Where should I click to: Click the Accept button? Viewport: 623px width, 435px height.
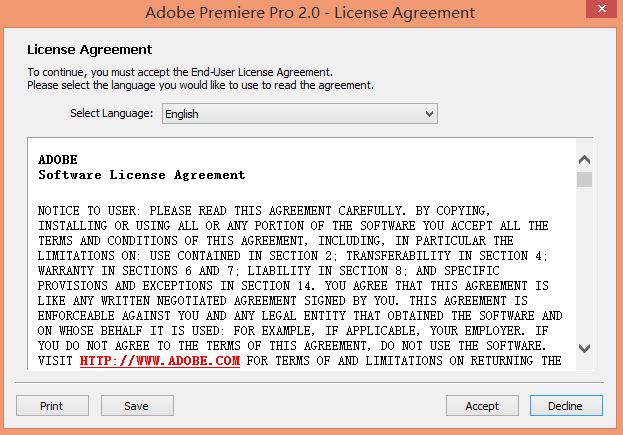482,406
